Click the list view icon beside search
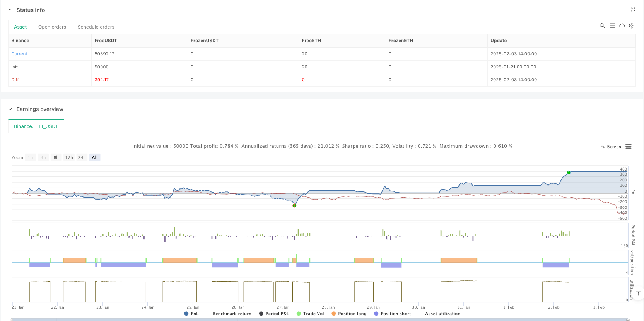The width and height of the screenshot is (644, 321). (x=612, y=26)
